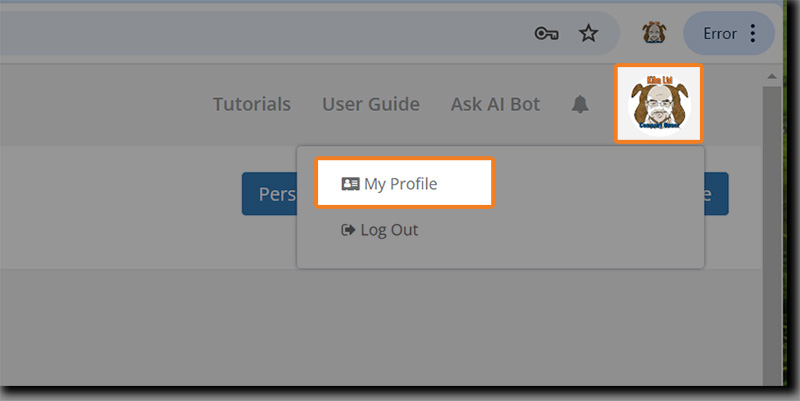
Task: Click the exit arrow icon beside Log Out
Action: pos(348,230)
